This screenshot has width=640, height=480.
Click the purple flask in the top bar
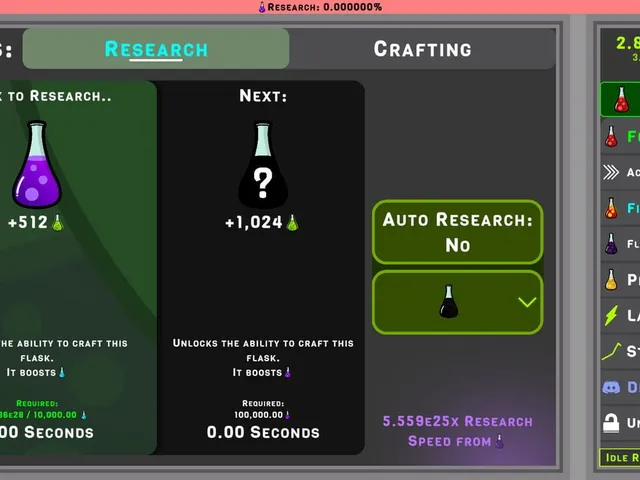tap(262, 7)
